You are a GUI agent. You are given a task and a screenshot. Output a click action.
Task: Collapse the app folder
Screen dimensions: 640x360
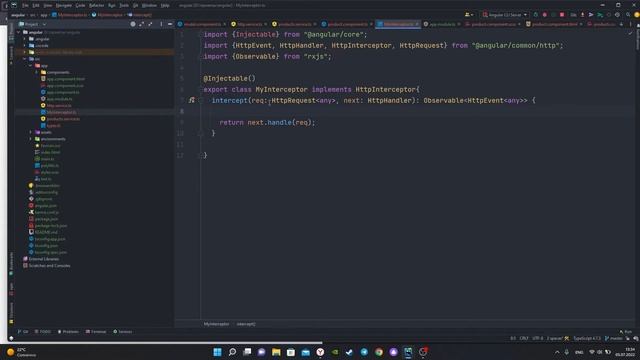pyautogui.click(x=31, y=65)
